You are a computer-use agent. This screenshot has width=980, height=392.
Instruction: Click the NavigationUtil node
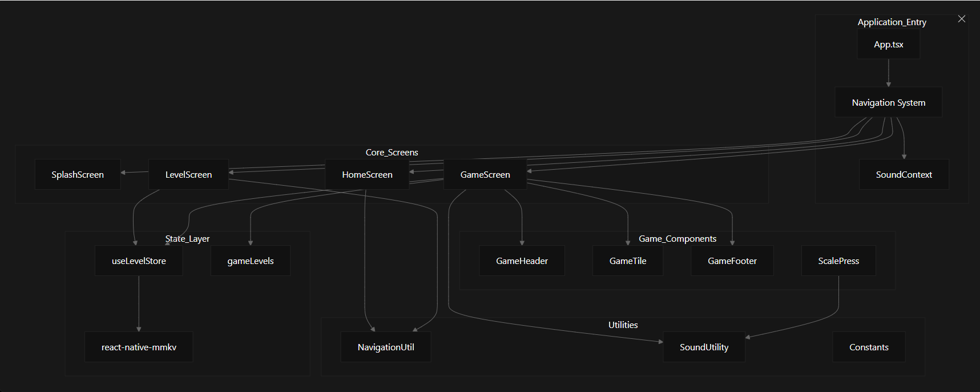tap(386, 347)
